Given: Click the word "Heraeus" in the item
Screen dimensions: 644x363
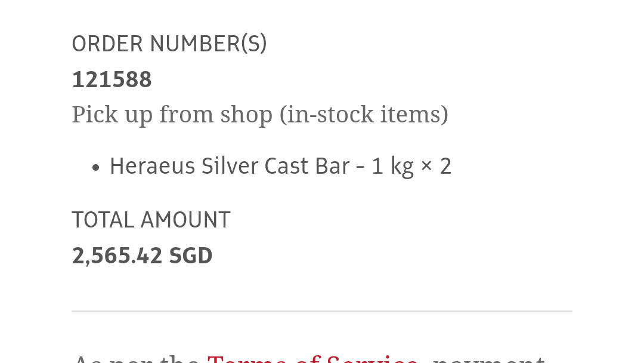Looking at the screenshot, I should 152,166.
